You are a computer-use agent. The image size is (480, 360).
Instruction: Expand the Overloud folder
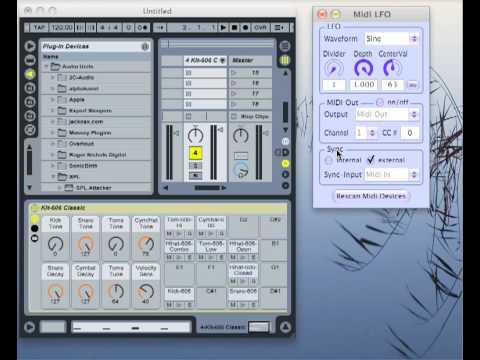(52, 144)
